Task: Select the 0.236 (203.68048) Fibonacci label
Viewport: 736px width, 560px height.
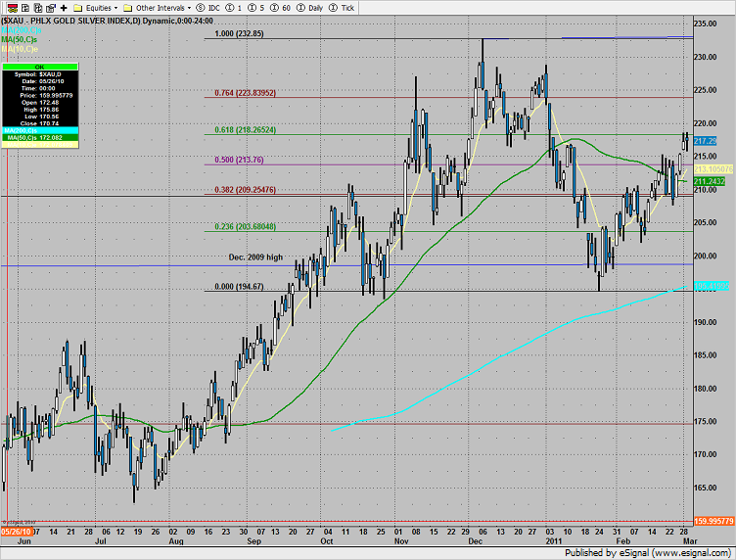Action: 245,227
